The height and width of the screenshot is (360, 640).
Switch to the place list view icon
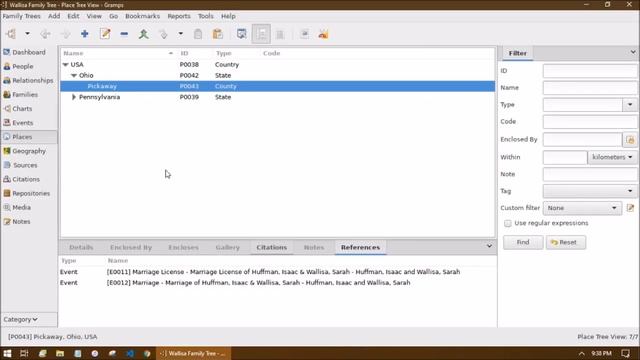(x=280, y=34)
